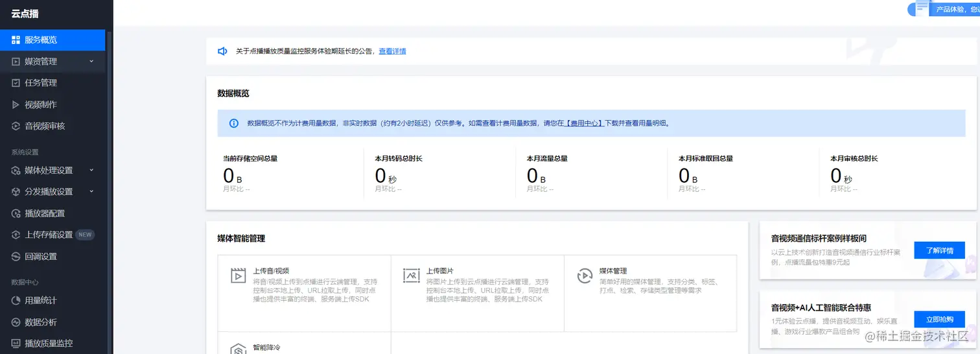Open the 上传图片 card

(478, 293)
